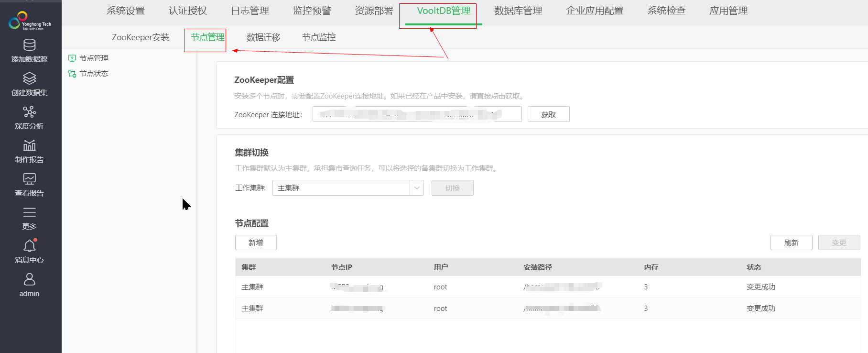Click the 节点状态 tree icon in the left panel
The width and height of the screenshot is (868, 353).
click(72, 74)
